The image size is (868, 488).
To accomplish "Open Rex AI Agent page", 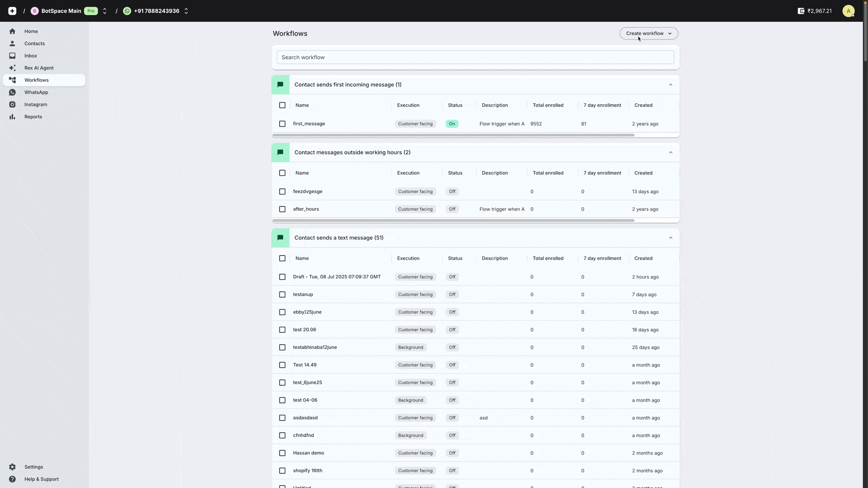I will pos(44,68).
